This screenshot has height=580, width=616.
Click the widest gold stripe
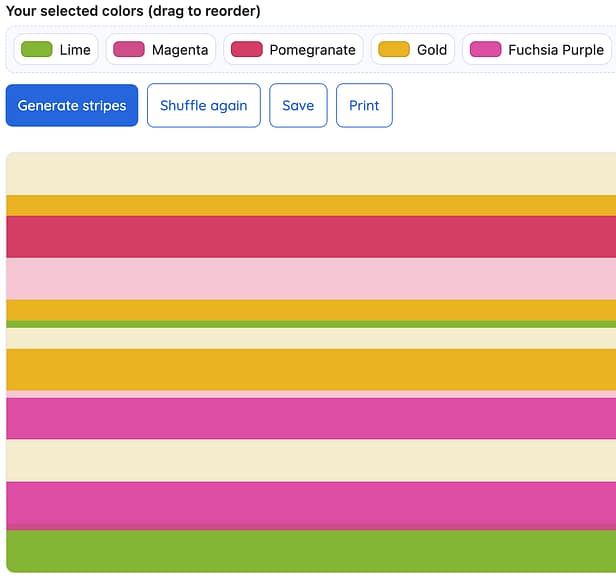point(311,370)
